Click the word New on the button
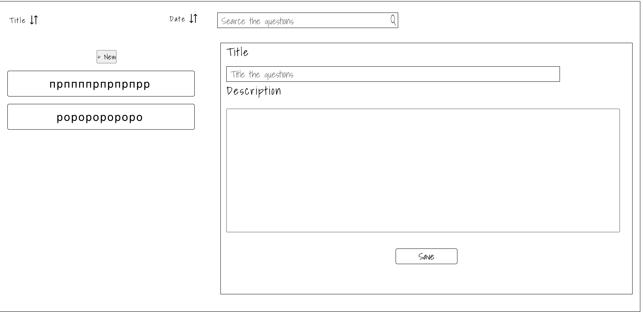Image resolution: width=644 pixels, height=312 pixels. 110,57
